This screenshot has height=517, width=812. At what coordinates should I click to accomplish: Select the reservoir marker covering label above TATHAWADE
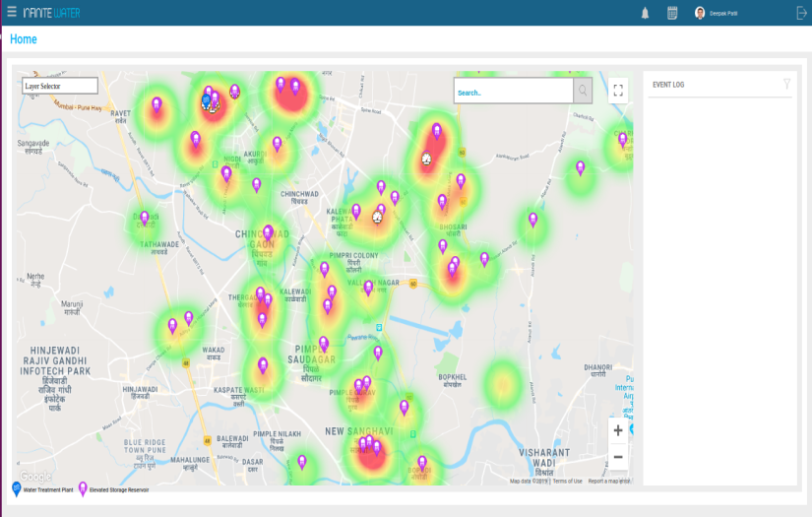pos(145,218)
